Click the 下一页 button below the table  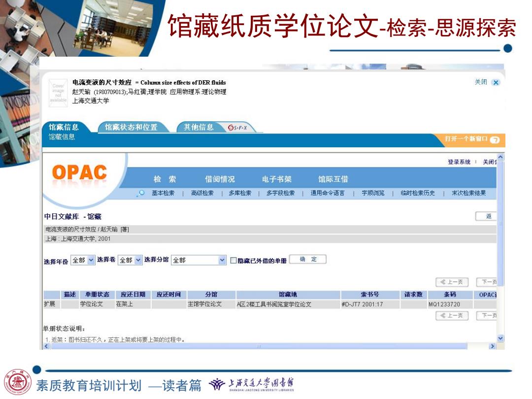pyautogui.click(x=487, y=316)
